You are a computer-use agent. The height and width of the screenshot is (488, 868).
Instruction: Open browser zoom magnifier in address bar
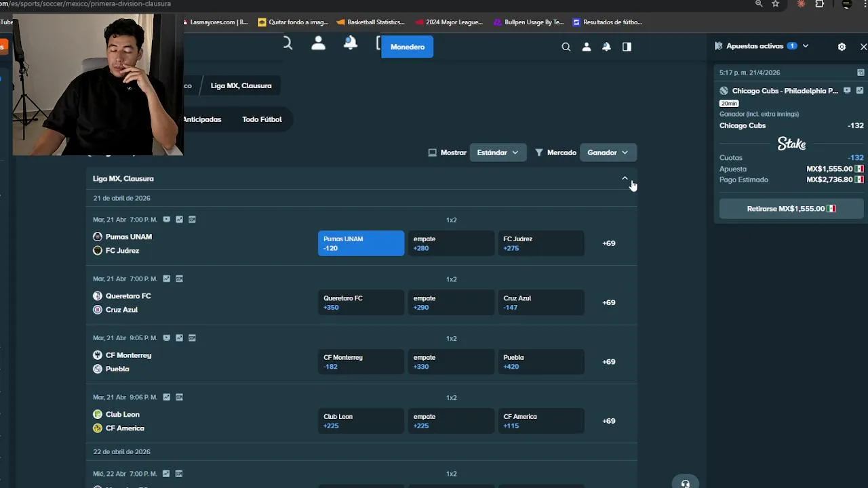click(x=759, y=4)
